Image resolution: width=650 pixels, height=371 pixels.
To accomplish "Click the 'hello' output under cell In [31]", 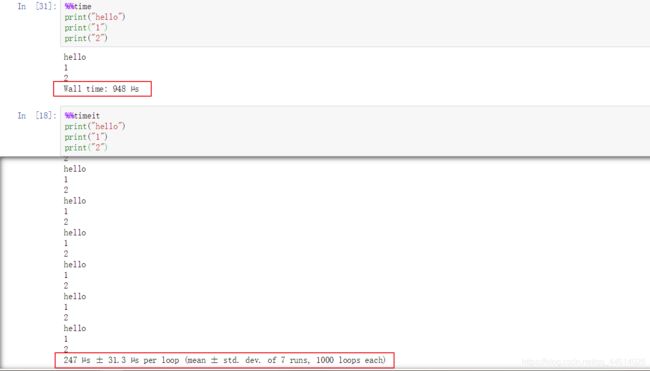I will [x=75, y=57].
